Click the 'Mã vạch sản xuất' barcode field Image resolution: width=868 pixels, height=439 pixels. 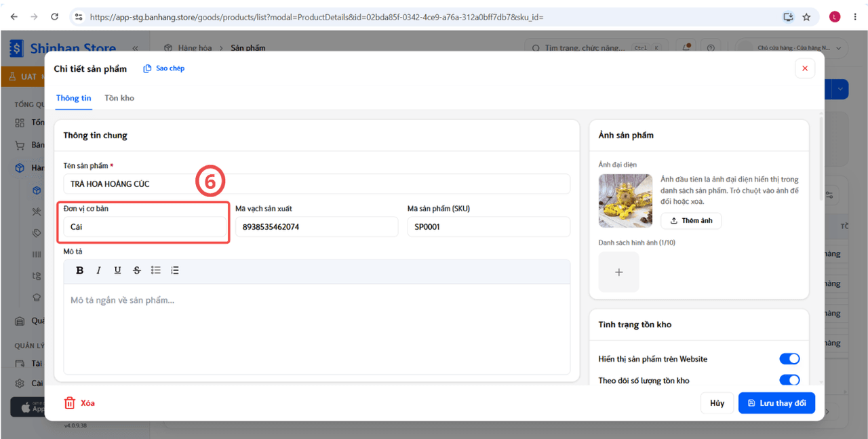coord(317,227)
